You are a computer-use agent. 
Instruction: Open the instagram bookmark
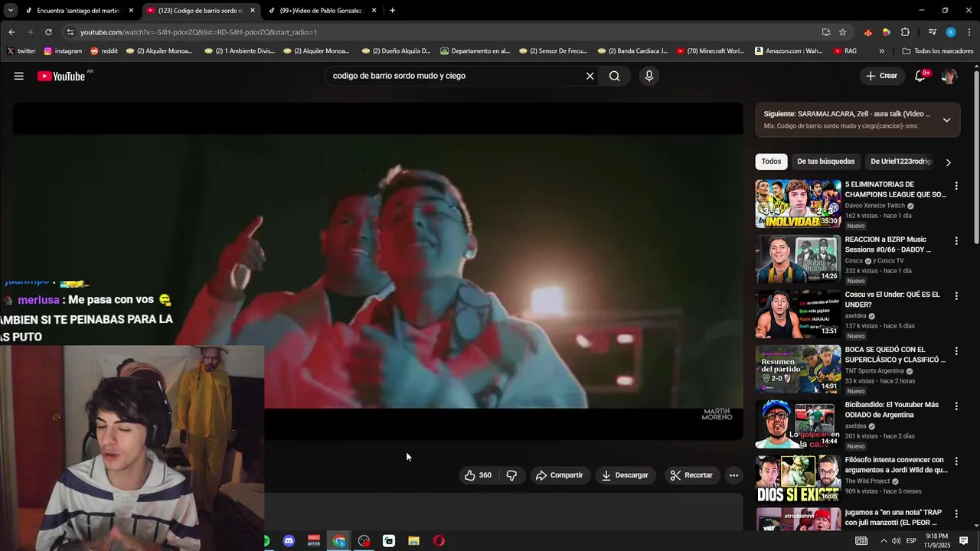[63, 51]
